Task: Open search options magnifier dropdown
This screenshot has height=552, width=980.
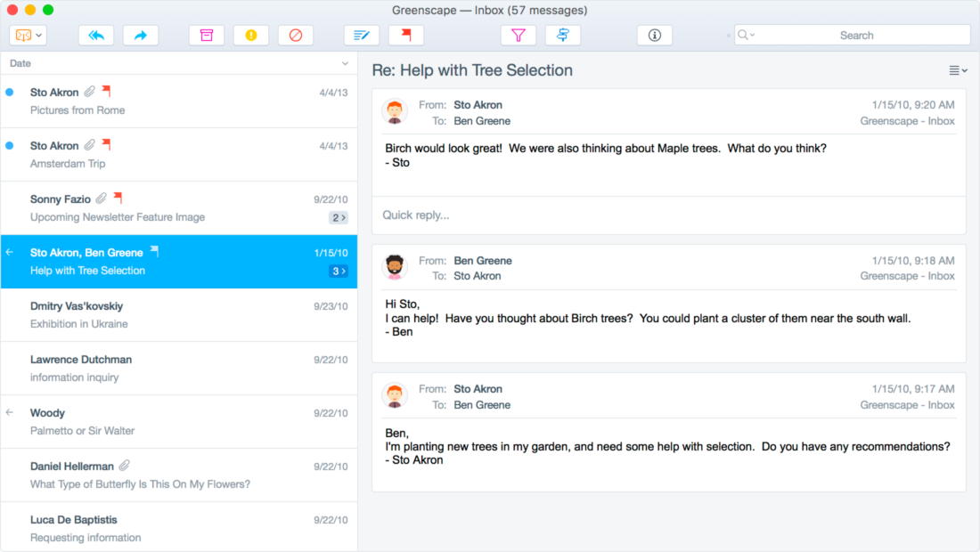Action: [x=746, y=35]
